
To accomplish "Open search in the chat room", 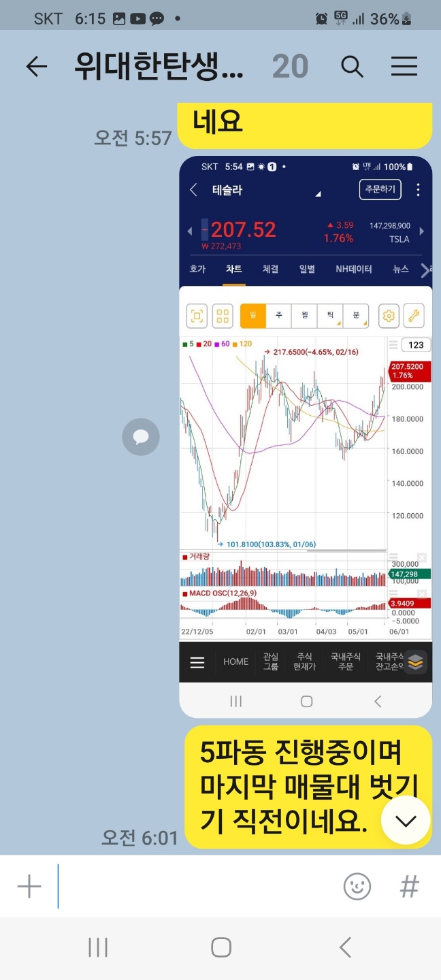I will pos(352,67).
